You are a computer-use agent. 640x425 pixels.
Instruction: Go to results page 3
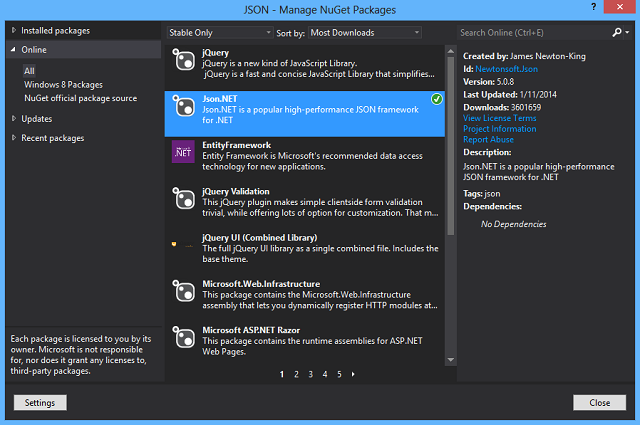tap(311, 374)
